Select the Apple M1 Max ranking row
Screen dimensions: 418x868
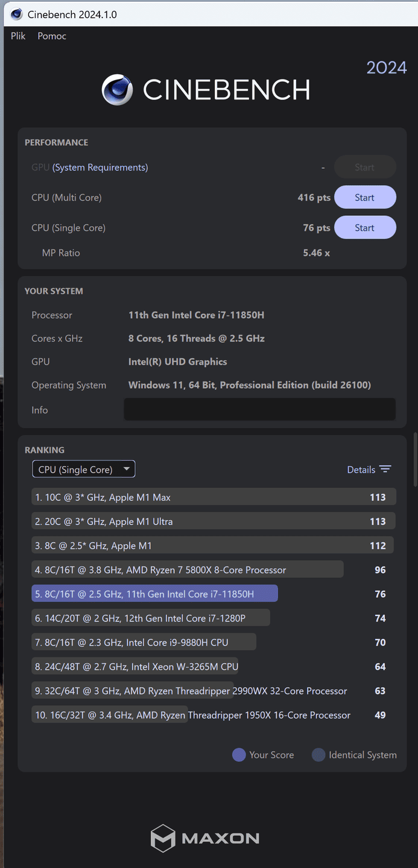(x=214, y=497)
